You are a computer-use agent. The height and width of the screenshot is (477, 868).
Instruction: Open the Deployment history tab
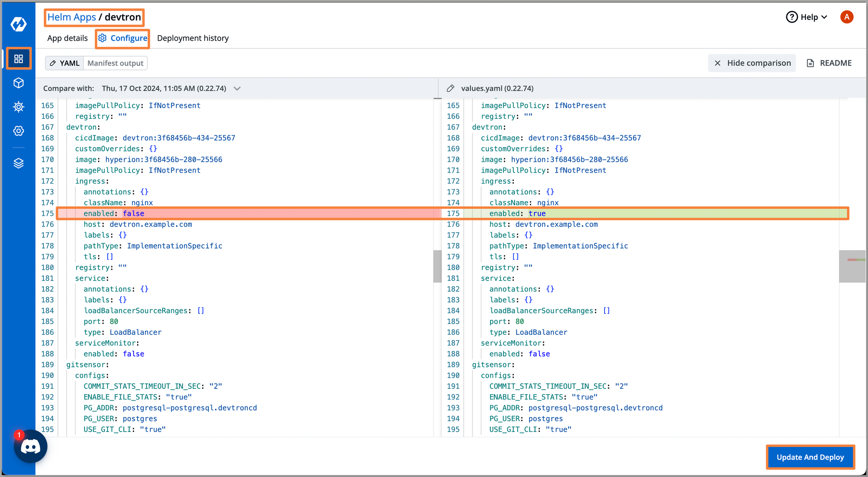pos(193,38)
